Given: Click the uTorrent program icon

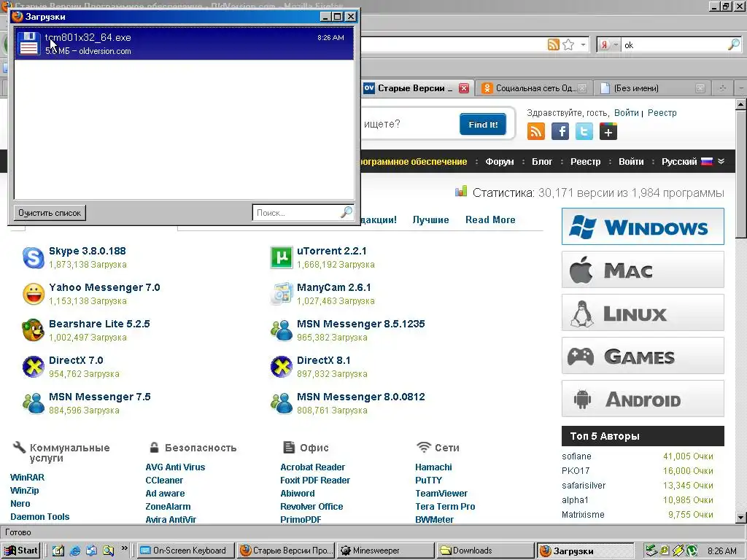Looking at the screenshot, I should (x=281, y=257).
